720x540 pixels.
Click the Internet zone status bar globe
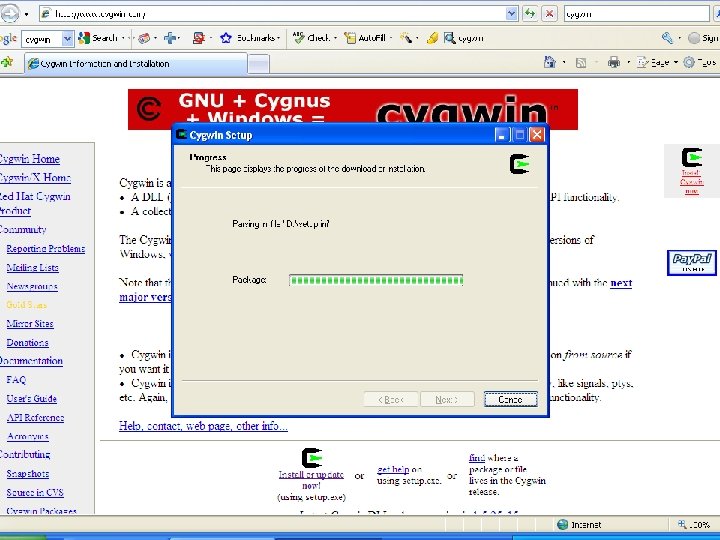562,524
